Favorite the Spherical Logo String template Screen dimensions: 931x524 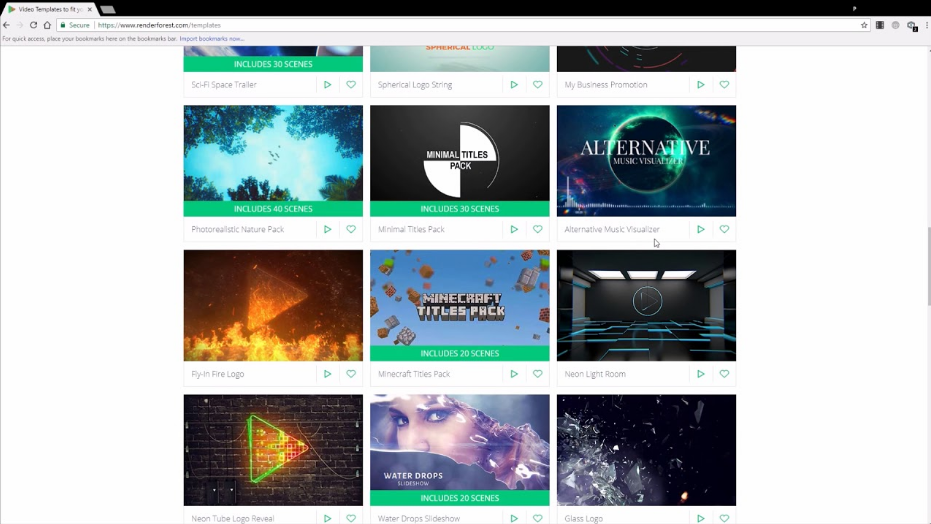pyautogui.click(x=537, y=85)
